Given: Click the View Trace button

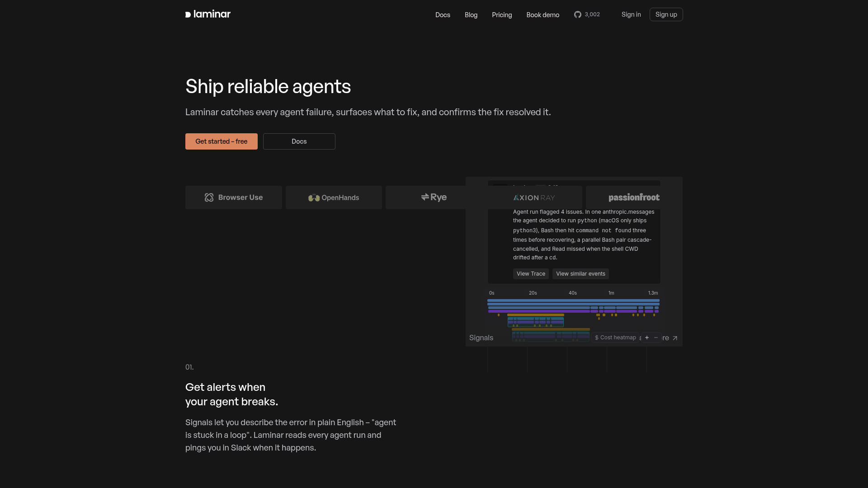Looking at the screenshot, I should click(x=531, y=274).
